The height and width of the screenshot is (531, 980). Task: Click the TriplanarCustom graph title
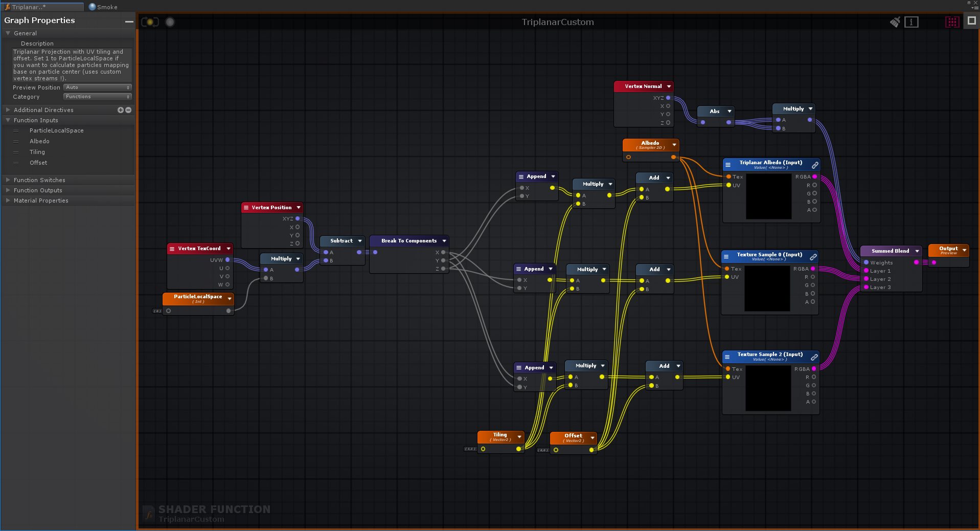pos(558,22)
